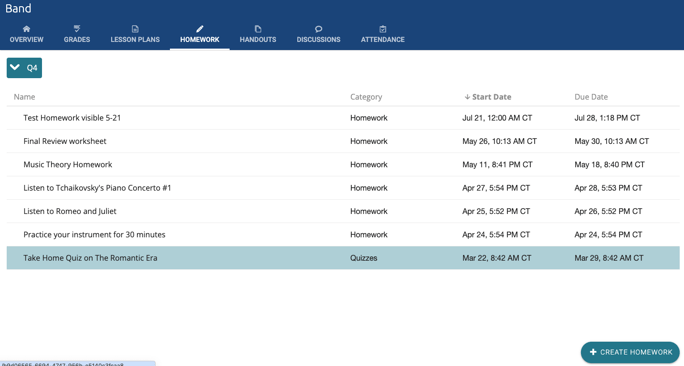The height and width of the screenshot is (366, 684).
Task: Click the May 26, 10:13 AM CT start date
Action: [x=499, y=141]
